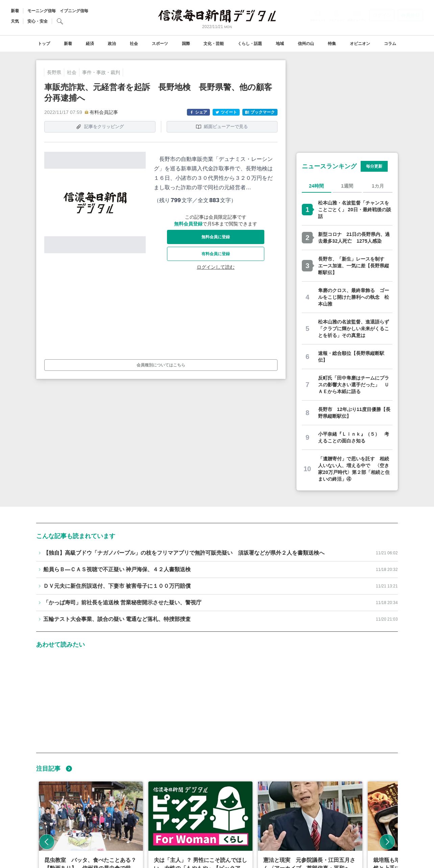Open the 特集 navigation item
The image size is (434, 868).
[332, 44]
